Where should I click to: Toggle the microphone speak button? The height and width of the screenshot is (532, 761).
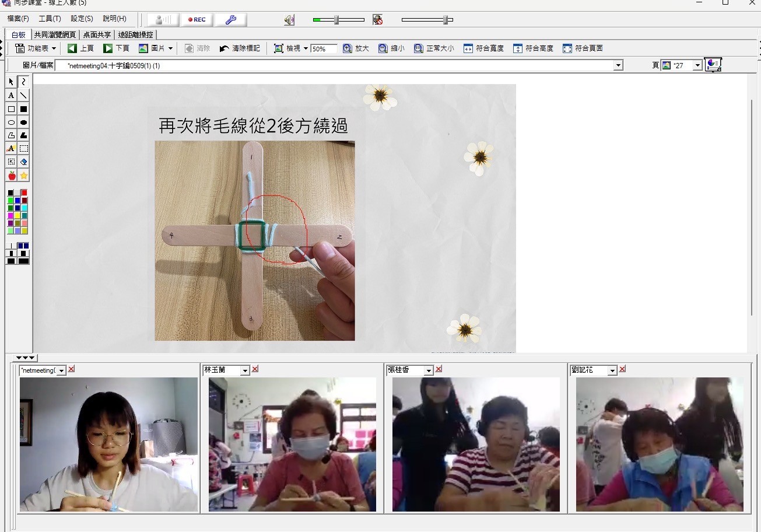pos(163,20)
